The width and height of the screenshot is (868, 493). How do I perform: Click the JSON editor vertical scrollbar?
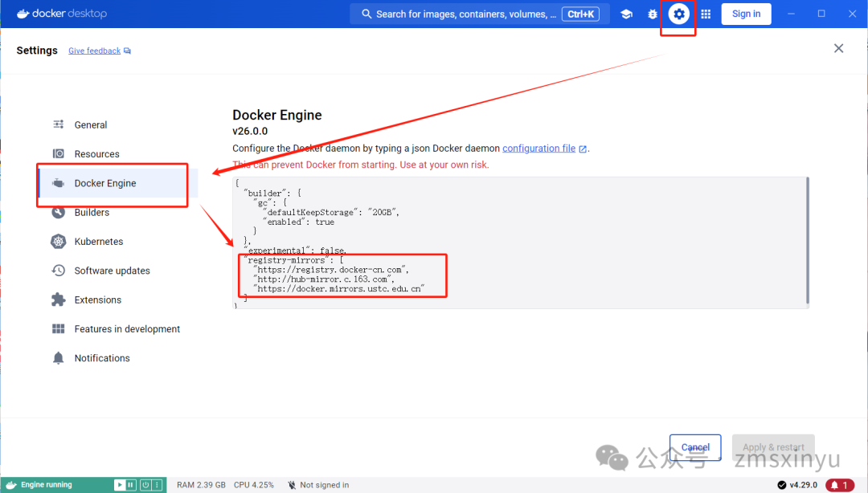point(808,240)
